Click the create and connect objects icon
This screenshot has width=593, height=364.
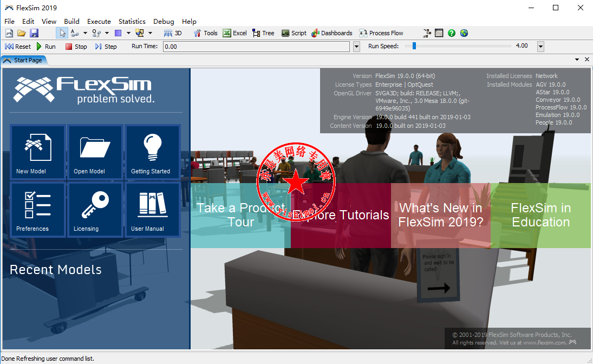coord(140,33)
